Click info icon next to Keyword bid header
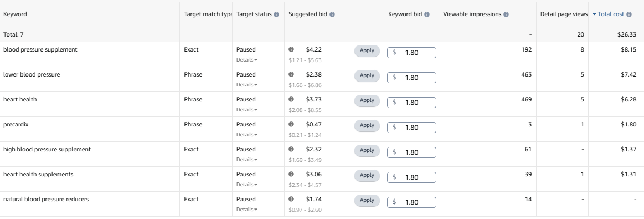This screenshot has height=219, width=644. (x=427, y=14)
